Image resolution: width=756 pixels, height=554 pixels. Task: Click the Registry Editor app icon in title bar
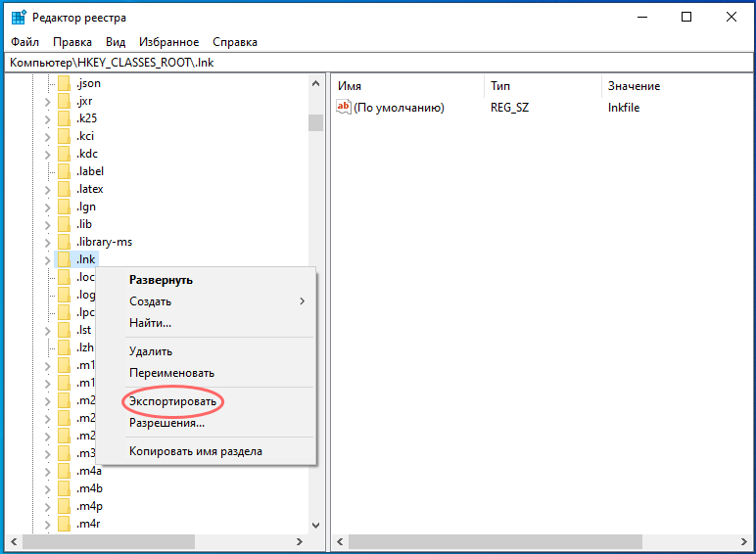point(19,18)
